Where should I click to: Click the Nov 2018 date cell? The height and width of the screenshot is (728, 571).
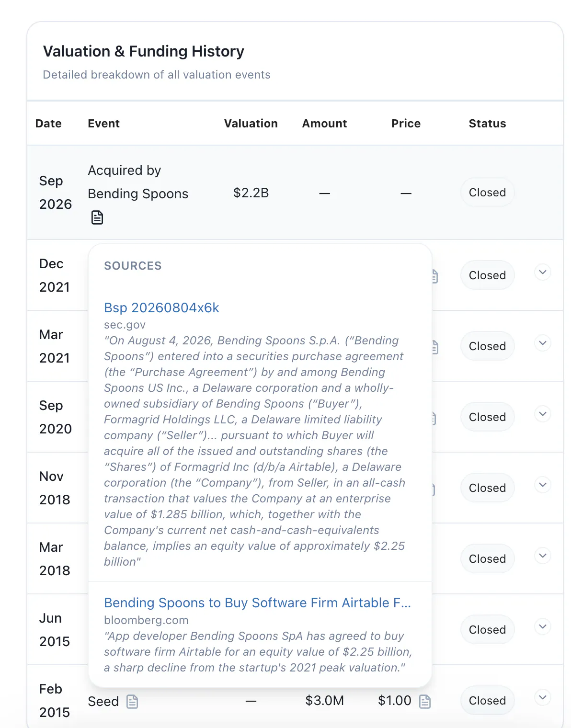click(55, 488)
